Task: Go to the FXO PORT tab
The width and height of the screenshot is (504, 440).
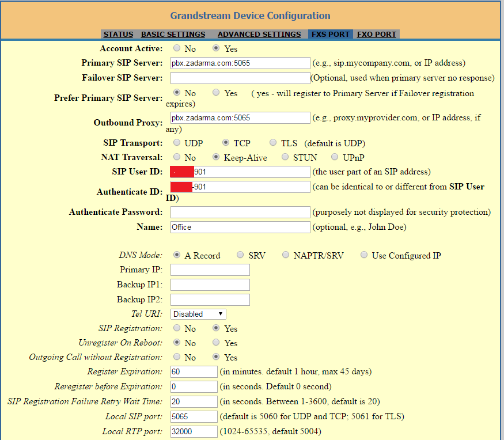Action: (376, 35)
